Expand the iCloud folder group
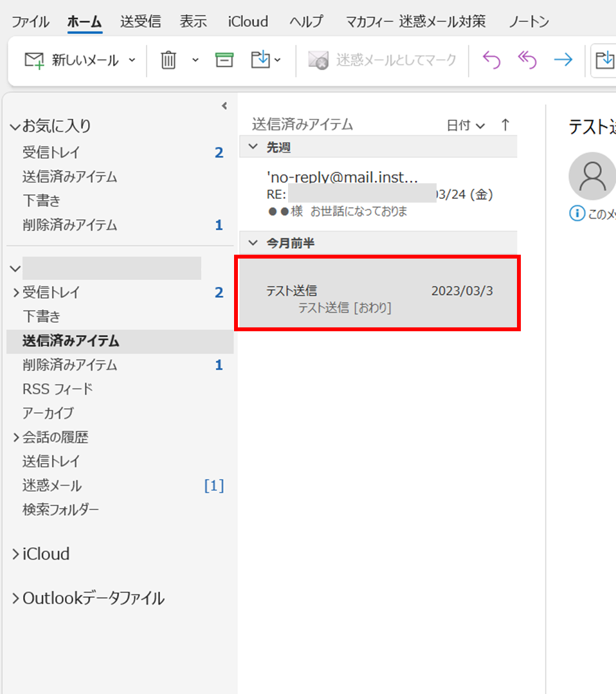 point(15,554)
